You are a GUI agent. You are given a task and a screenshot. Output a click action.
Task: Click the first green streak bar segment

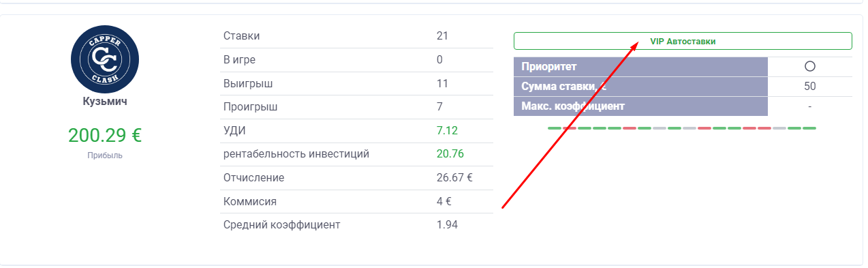(555, 128)
